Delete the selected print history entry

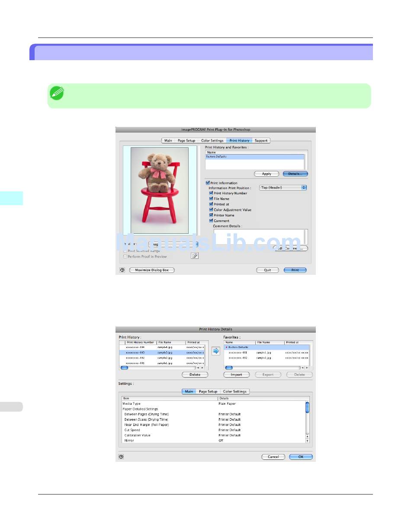pos(195,374)
